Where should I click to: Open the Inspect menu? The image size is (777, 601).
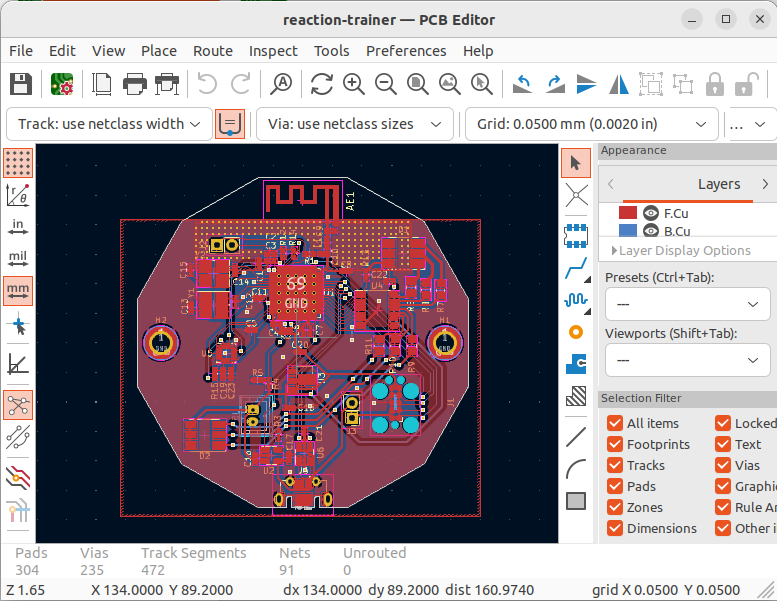pyautogui.click(x=273, y=51)
